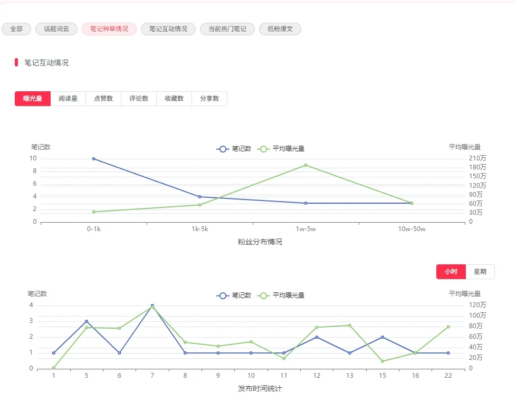
Task: Open the 低粉爆文 section
Action: (x=280, y=29)
